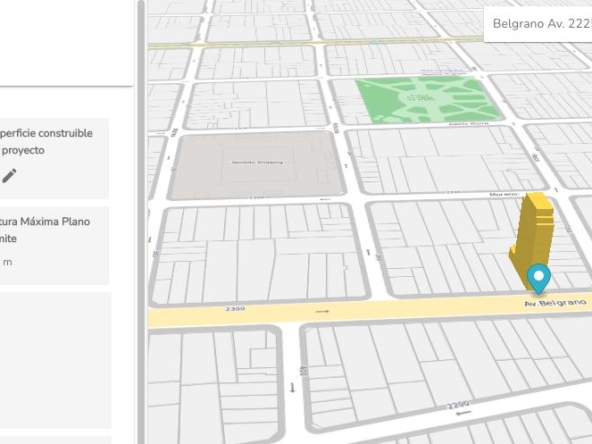Click the 2200 block number label
The width and height of the screenshot is (592, 444).
(x=458, y=405)
